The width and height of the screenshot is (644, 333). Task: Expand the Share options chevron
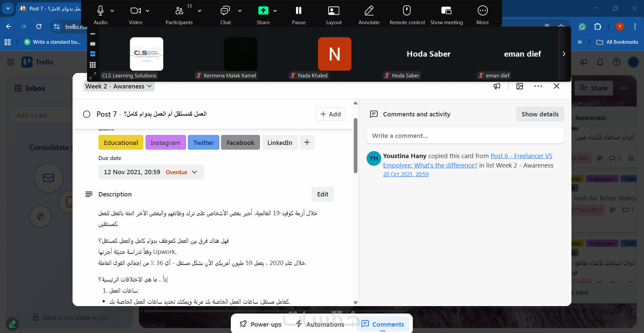coord(275,11)
